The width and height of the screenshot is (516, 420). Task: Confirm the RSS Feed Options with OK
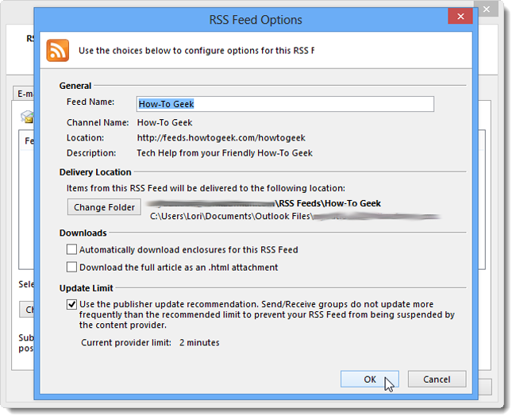(370, 380)
